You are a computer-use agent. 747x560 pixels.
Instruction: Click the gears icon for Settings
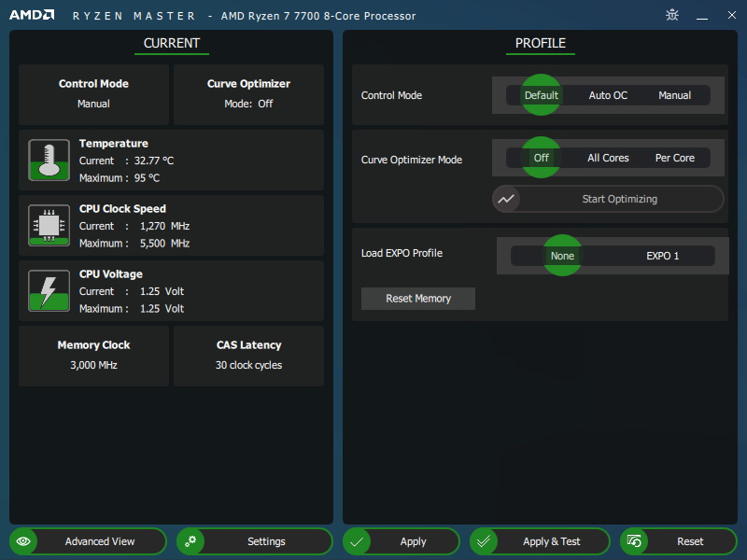(190, 541)
